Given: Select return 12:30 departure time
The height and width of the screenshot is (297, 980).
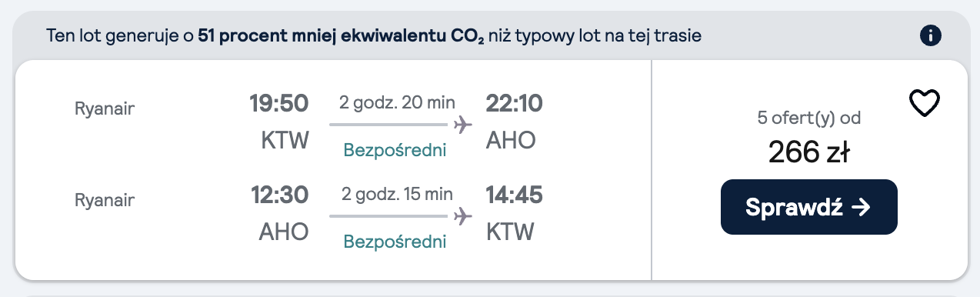Looking at the screenshot, I should [279, 195].
